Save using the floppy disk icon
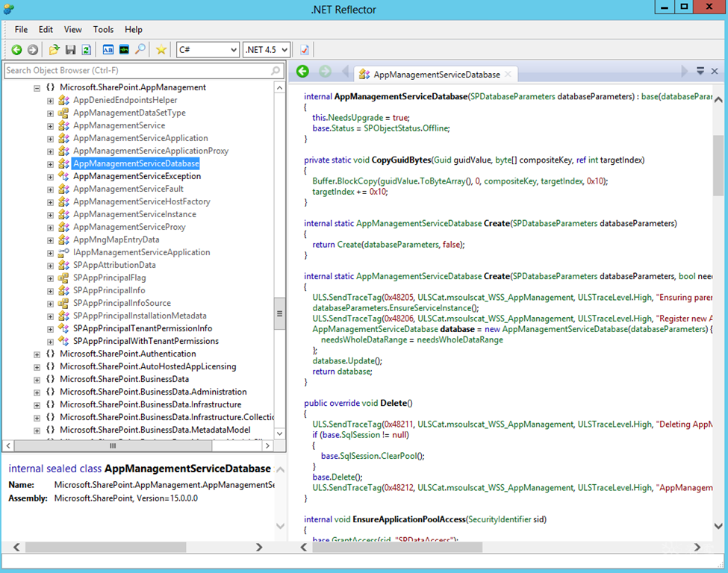The image size is (728, 573). [71, 50]
